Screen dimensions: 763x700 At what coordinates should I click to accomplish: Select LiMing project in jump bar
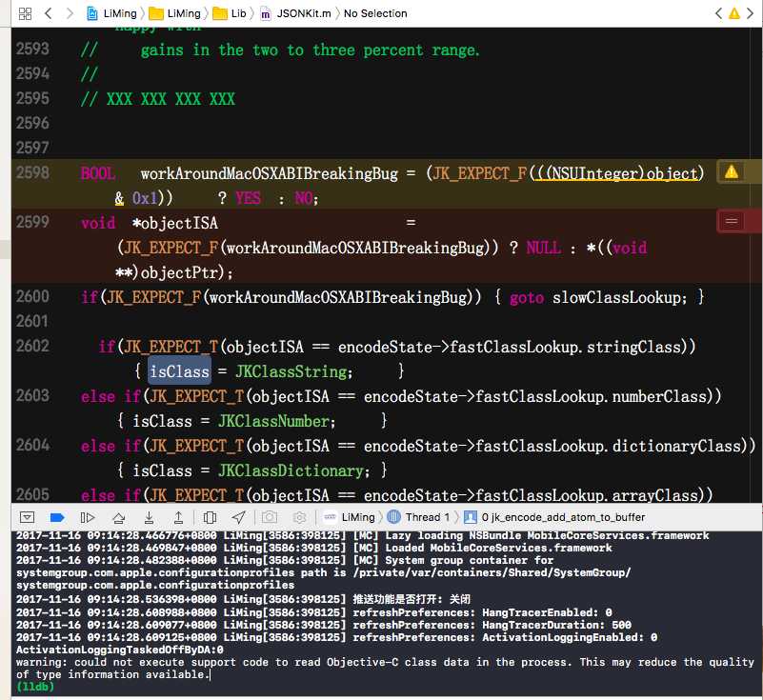click(x=111, y=13)
